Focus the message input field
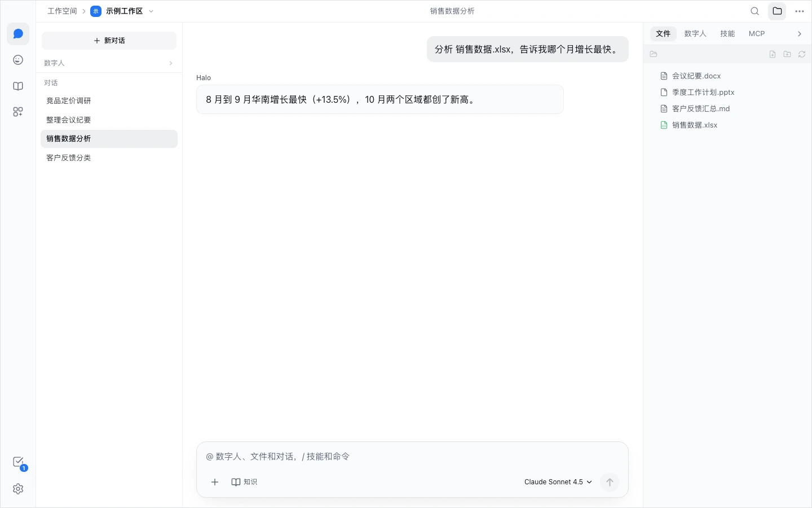812x508 pixels. pyautogui.click(x=412, y=457)
